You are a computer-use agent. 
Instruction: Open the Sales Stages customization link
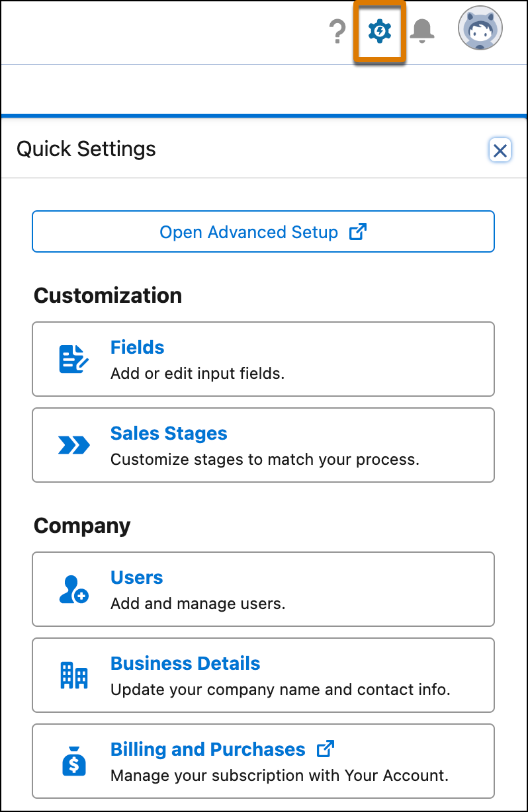point(169,433)
